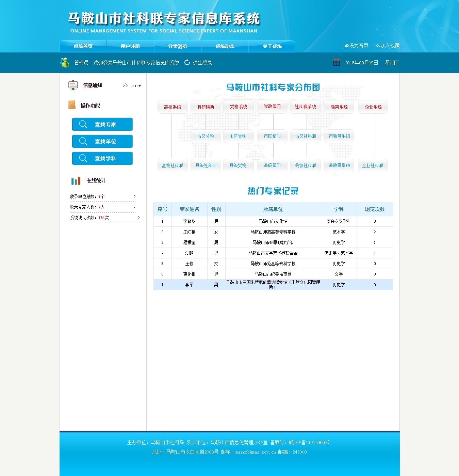This screenshot has height=476, width=459.
Task: Click unit cell 马鞍山市纪委监察局
Action: (x=273, y=274)
